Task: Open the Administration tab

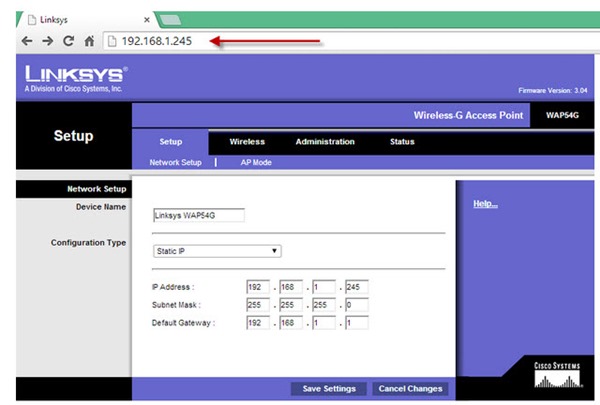Action: click(325, 142)
